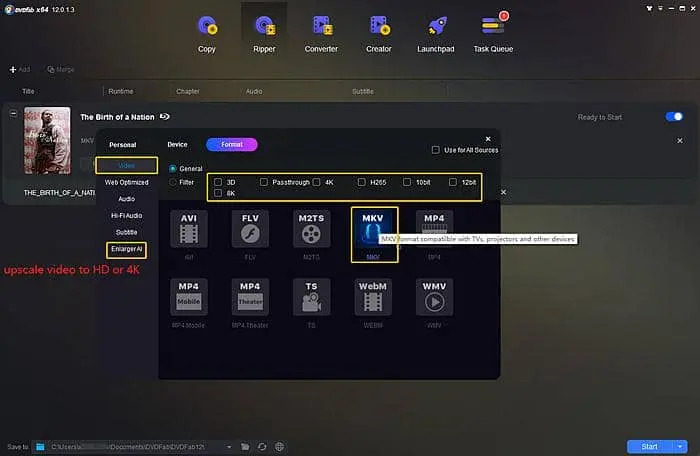Select the MP4 Theater format icon
The width and height of the screenshot is (700, 456).
[x=250, y=297]
